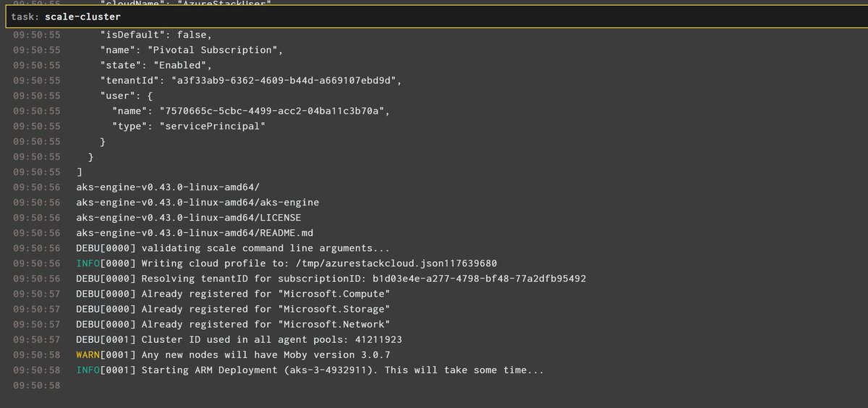Select the "Pivotal Subscription" name line
The image size is (868, 408).
tap(191, 50)
